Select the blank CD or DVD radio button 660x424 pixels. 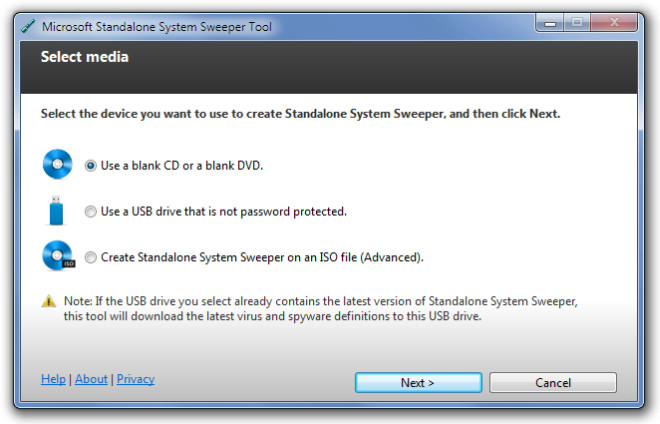pyautogui.click(x=90, y=165)
